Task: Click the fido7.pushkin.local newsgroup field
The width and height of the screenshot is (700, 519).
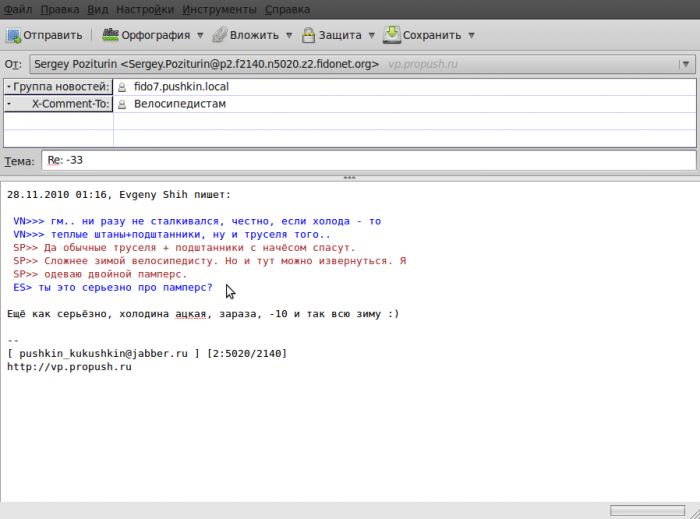Action: 404,87
